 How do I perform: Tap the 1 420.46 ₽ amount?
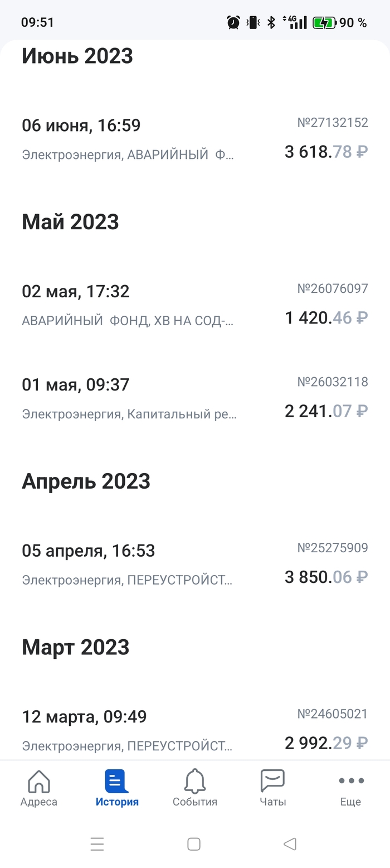click(x=326, y=318)
